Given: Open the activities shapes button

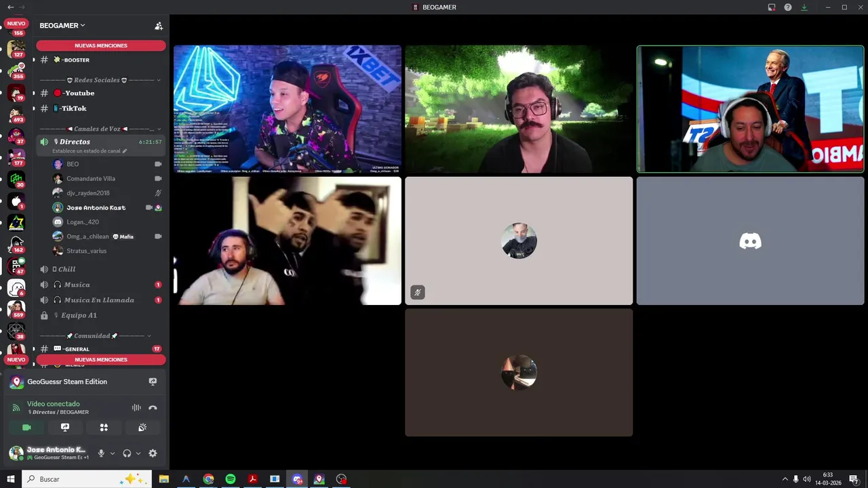Looking at the screenshot, I should [104, 428].
